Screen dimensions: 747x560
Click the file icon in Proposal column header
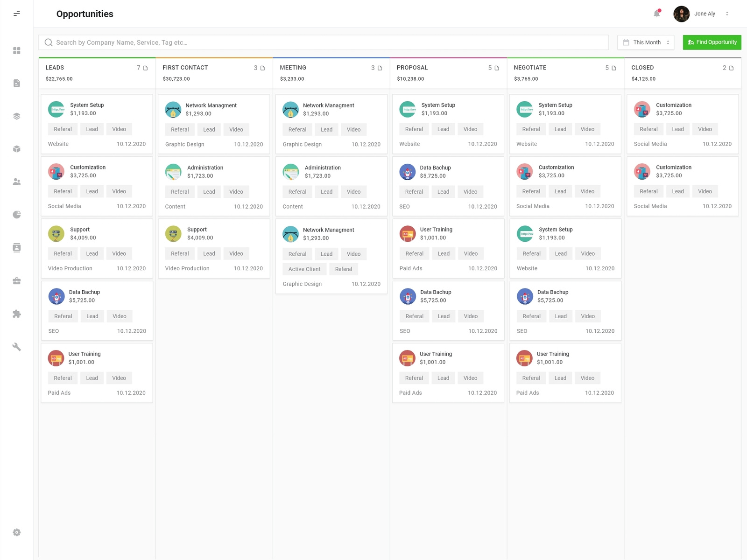coord(497,68)
